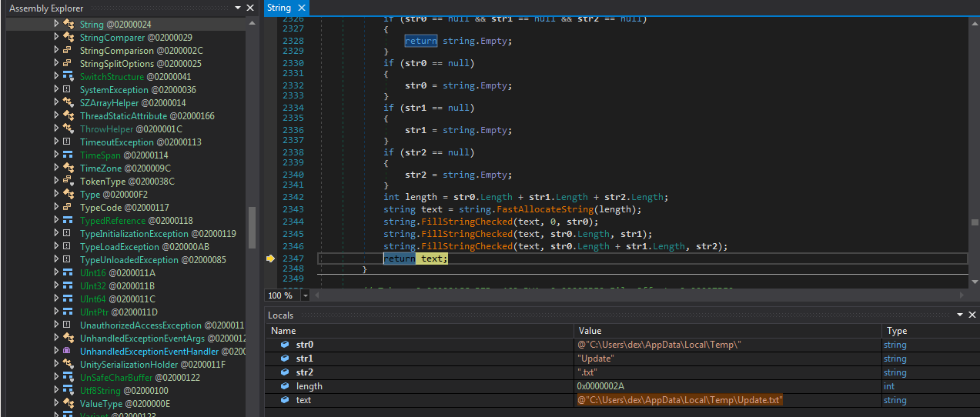The width and height of the screenshot is (980, 417).
Task: Click the variable icon beside str0
Action: click(285, 345)
